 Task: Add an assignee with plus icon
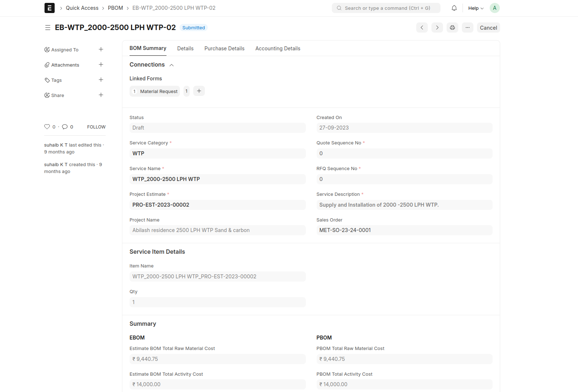tap(101, 50)
